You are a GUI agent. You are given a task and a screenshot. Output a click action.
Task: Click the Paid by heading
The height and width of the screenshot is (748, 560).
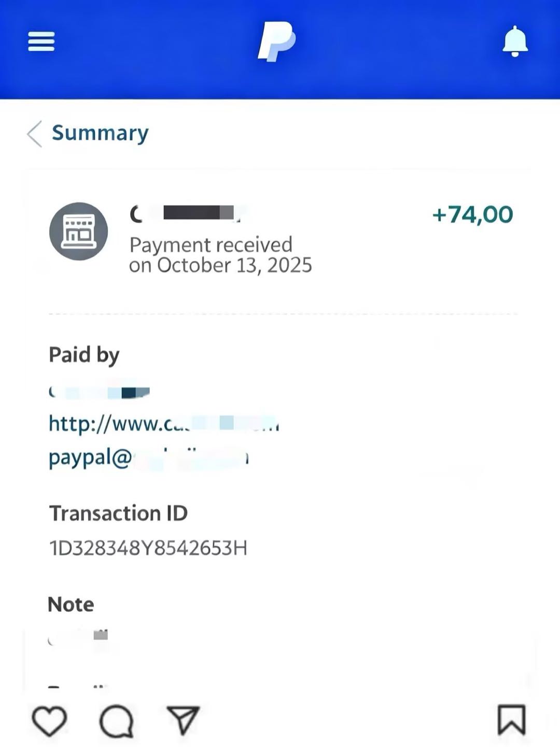pos(84,355)
